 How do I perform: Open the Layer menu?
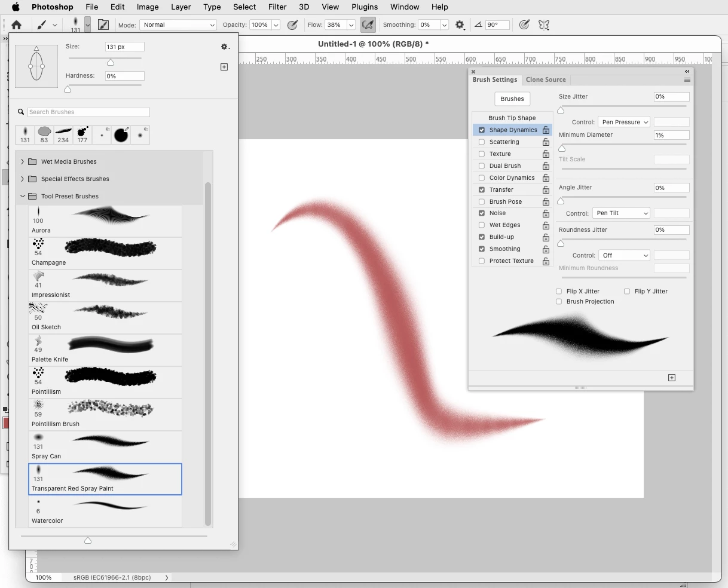click(x=181, y=7)
